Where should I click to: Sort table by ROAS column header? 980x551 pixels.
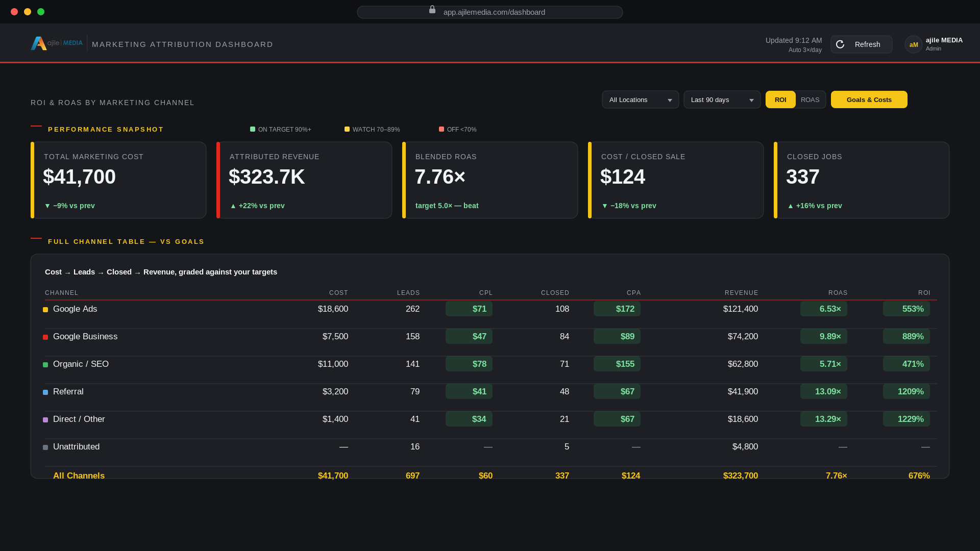click(x=838, y=293)
